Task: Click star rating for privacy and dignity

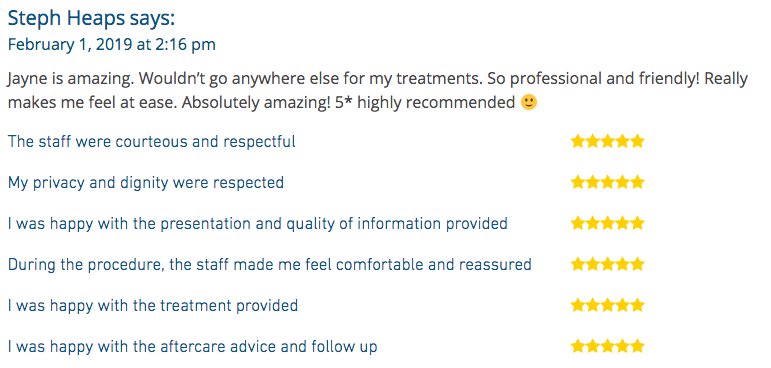Action: (x=607, y=183)
